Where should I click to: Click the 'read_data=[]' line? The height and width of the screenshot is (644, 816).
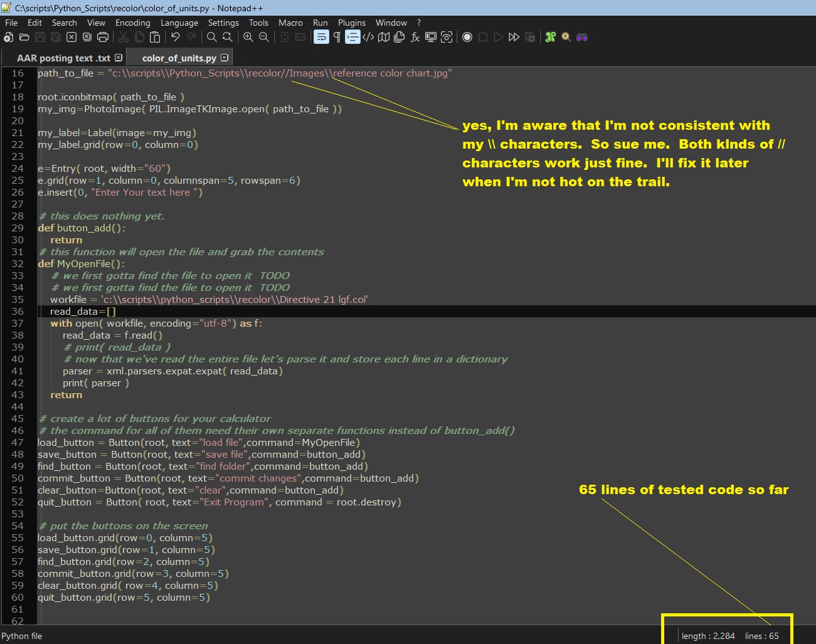[83, 312]
